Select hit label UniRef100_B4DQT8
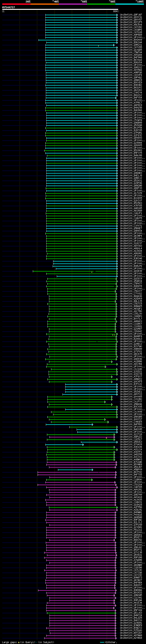146x644 pixels. click(131, 286)
